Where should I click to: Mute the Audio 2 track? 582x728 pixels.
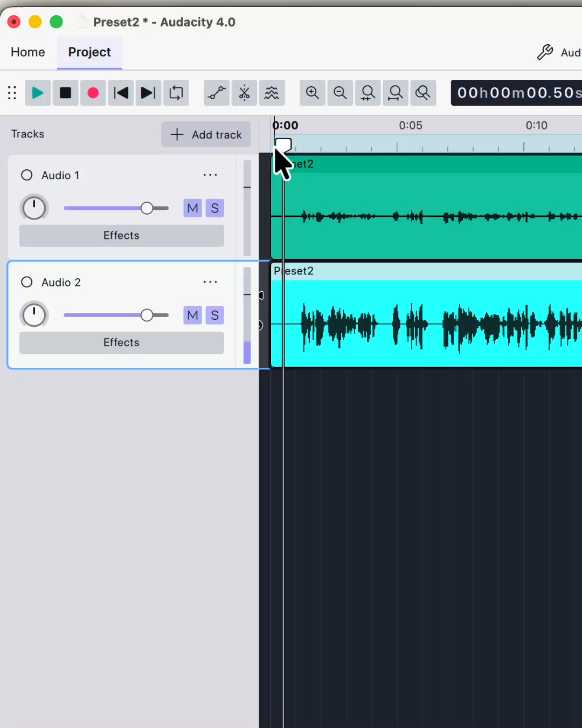click(x=192, y=315)
